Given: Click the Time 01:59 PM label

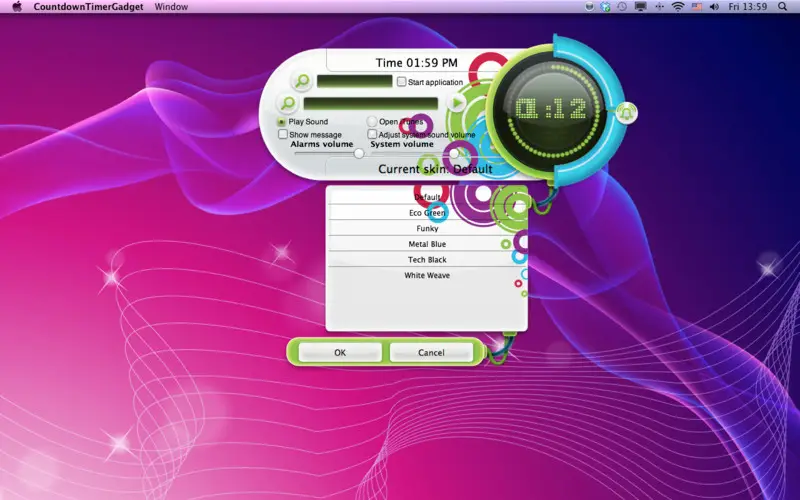Looking at the screenshot, I should (x=416, y=63).
